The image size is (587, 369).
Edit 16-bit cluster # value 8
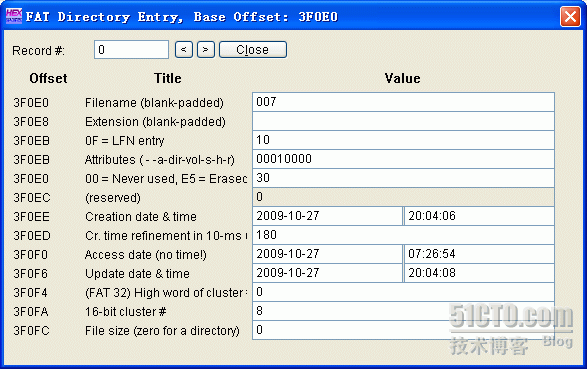coord(403,311)
